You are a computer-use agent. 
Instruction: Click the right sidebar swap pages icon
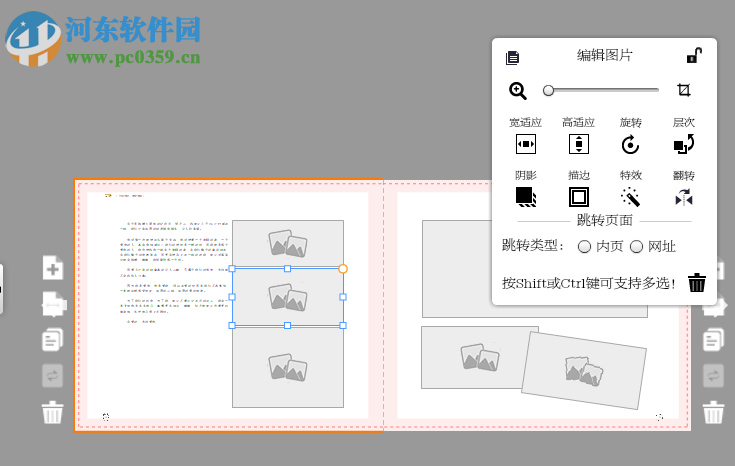click(713, 376)
